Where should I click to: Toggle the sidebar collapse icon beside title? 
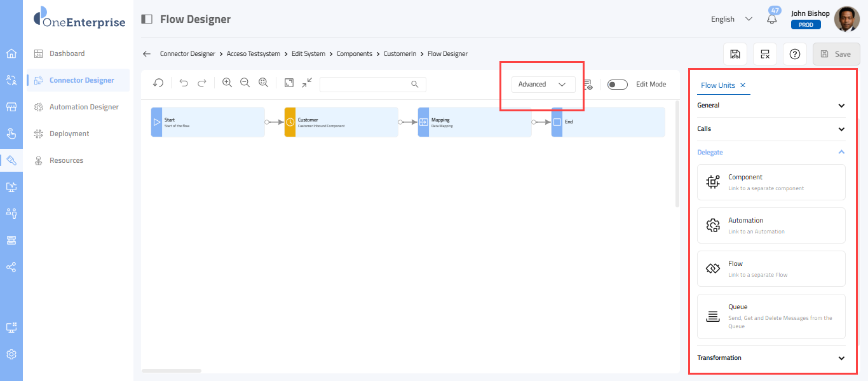147,19
